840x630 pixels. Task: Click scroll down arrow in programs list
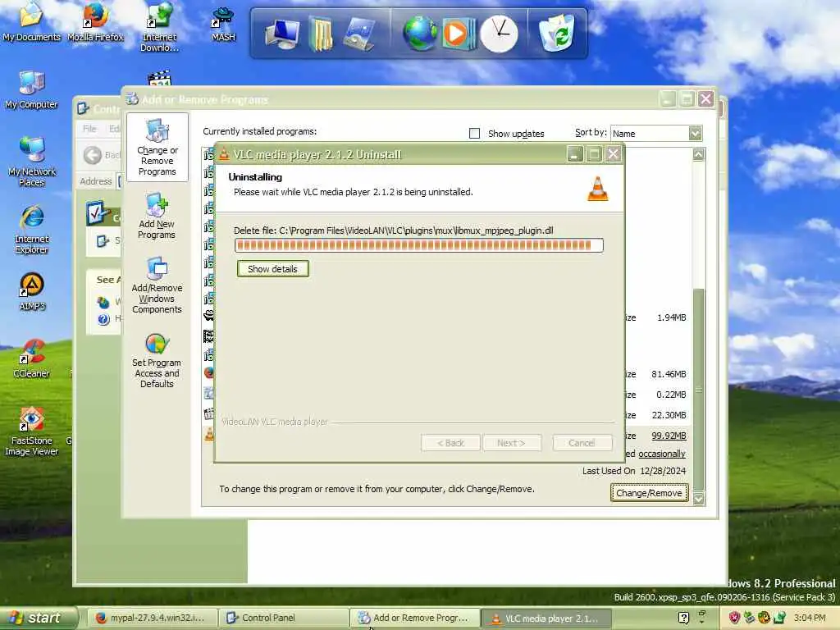699,499
